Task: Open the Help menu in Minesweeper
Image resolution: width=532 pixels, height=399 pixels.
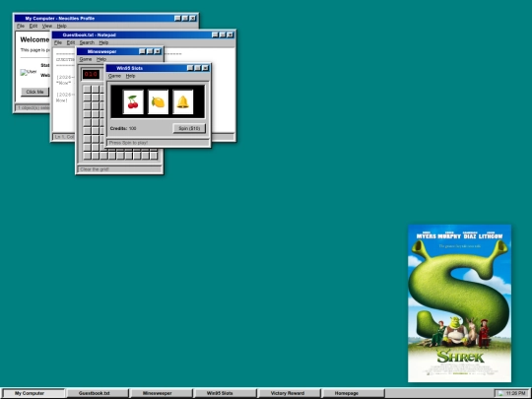Action: pos(101,59)
